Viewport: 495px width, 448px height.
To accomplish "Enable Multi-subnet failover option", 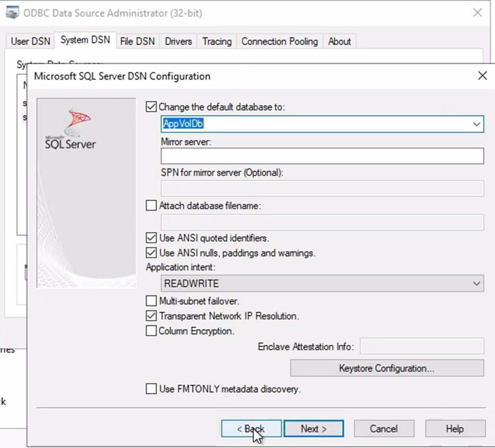I will pyautogui.click(x=151, y=301).
